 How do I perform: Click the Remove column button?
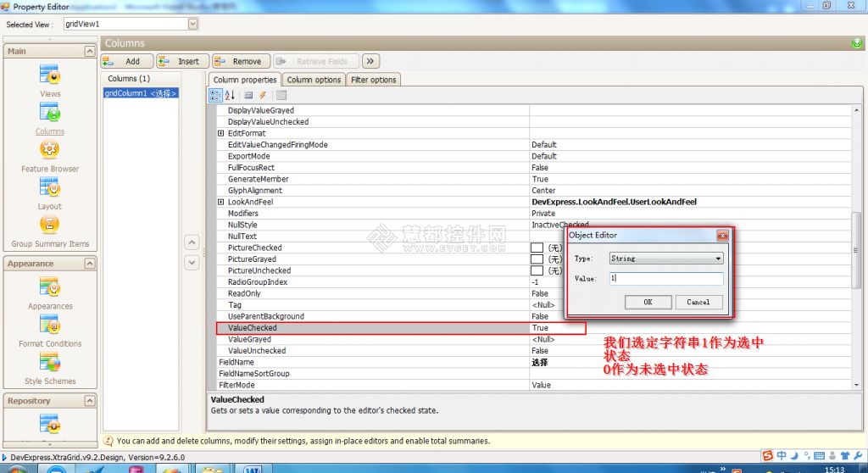coord(242,61)
